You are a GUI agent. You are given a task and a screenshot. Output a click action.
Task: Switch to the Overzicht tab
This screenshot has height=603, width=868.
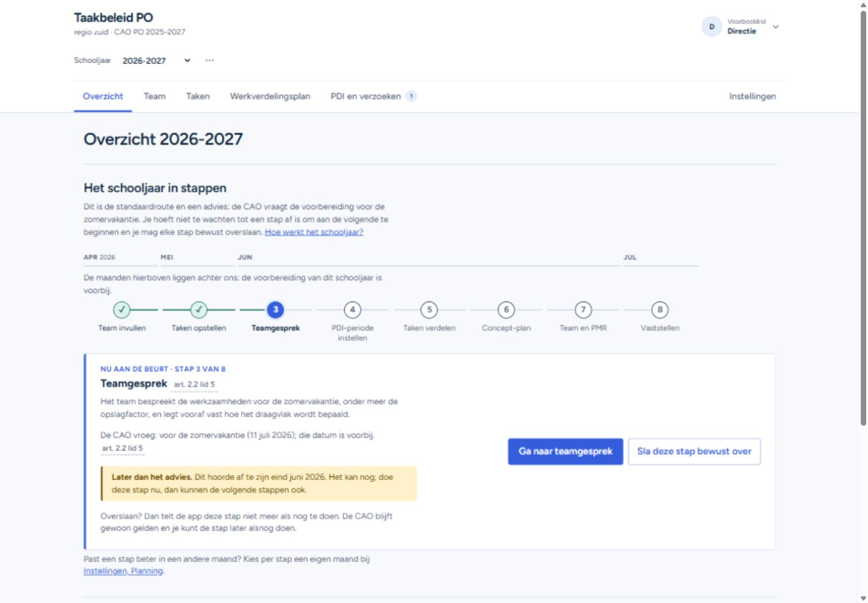pos(103,96)
